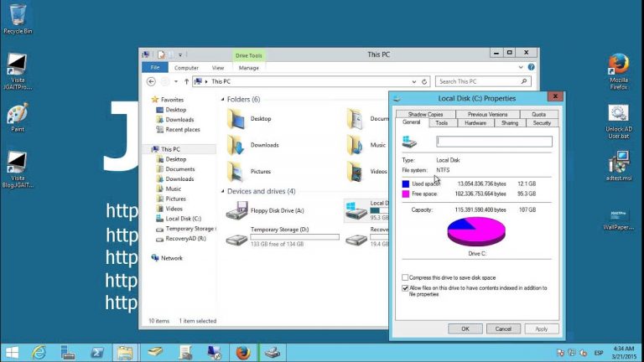Go back with the navigation arrow
The height and width of the screenshot is (362, 644).
point(151,81)
